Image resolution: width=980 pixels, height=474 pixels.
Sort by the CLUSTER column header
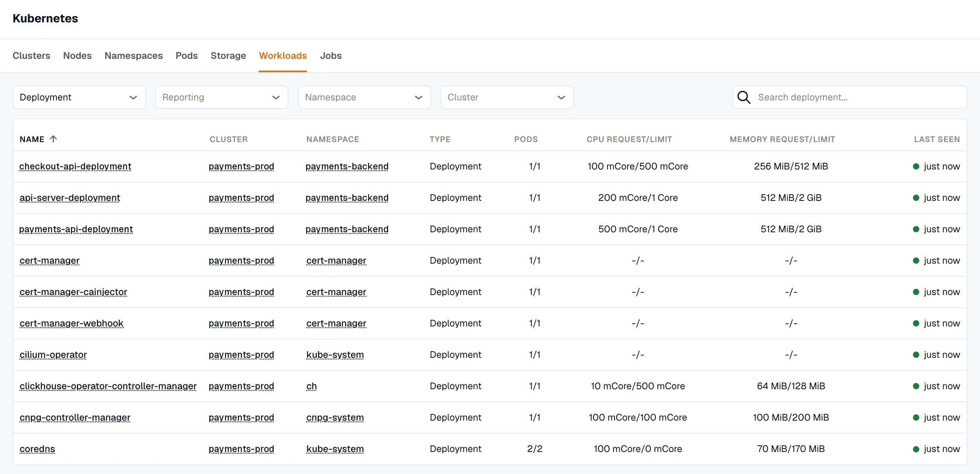[229, 139]
